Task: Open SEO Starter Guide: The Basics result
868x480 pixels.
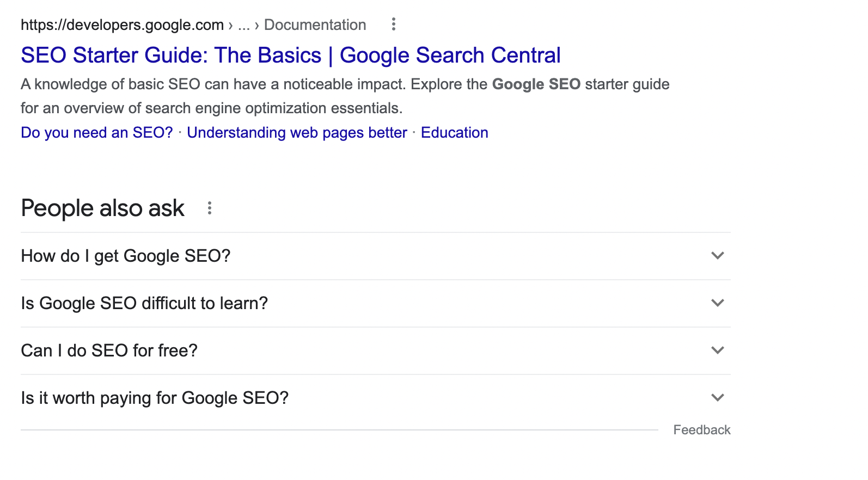Action: click(290, 56)
